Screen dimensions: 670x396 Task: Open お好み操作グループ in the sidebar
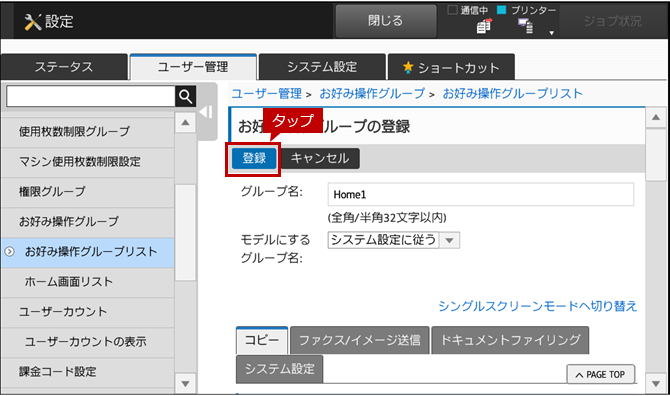click(x=88, y=222)
